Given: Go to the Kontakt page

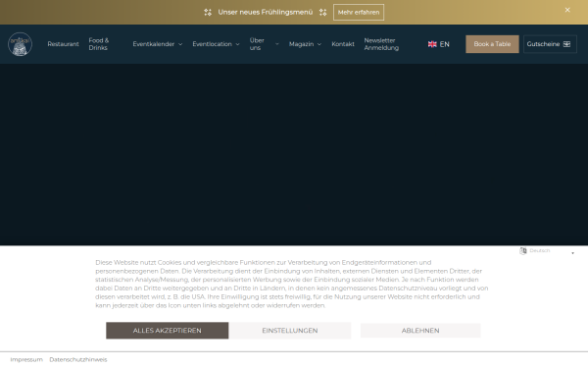Looking at the screenshot, I should [343, 44].
